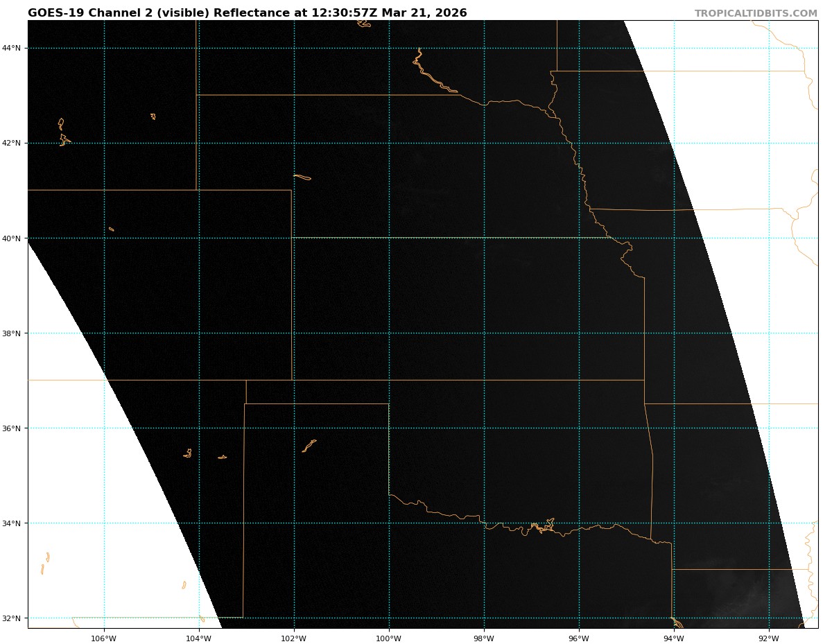
Task: Click the 42°N latitude label
Action: tap(12, 143)
